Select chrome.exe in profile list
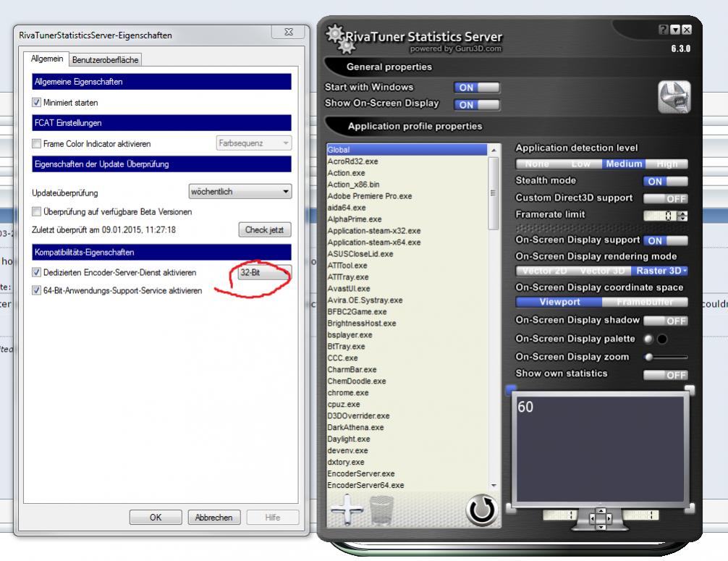 tap(407, 392)
